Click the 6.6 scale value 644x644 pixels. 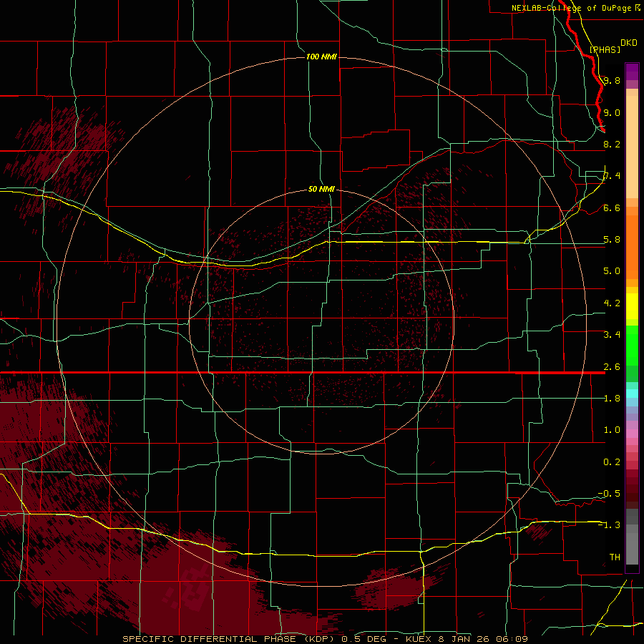[612, 208]
